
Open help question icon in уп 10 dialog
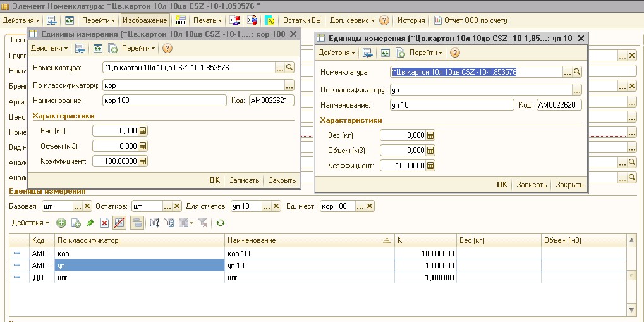point(455,53)
